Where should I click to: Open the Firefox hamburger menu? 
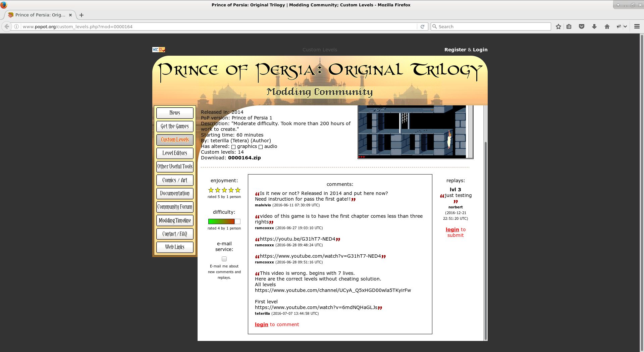coord(637,27)
